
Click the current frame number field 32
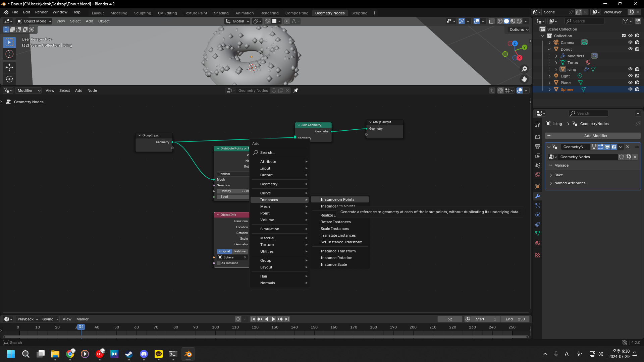coord(450,319)
